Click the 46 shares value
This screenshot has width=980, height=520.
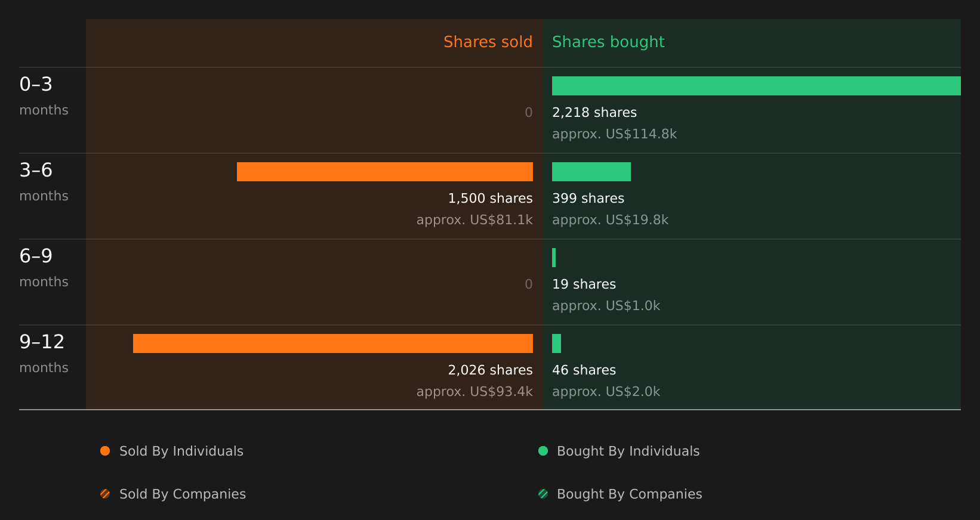[x=584, y=370]
